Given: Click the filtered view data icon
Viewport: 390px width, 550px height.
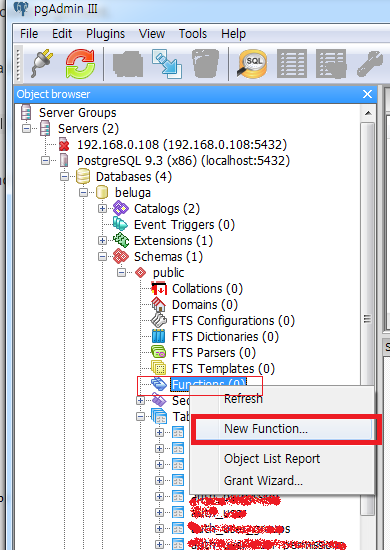Looking at the screenshot, I should click(331, 63).
